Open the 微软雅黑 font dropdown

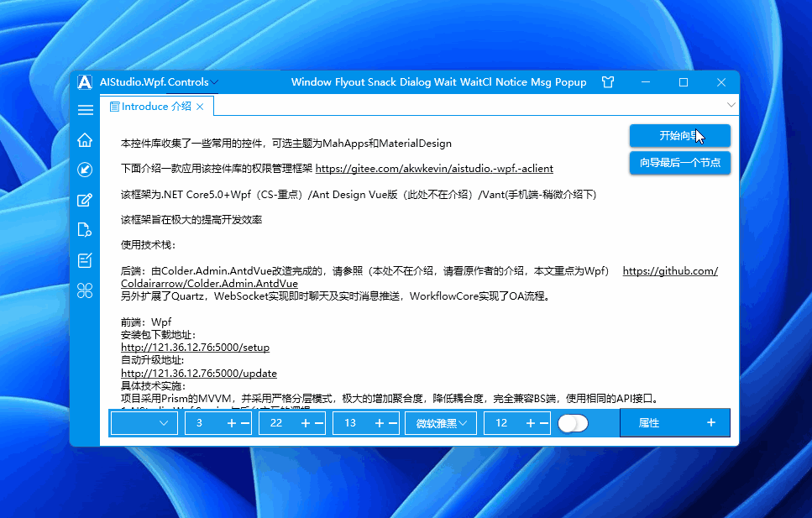coord(441,423)
